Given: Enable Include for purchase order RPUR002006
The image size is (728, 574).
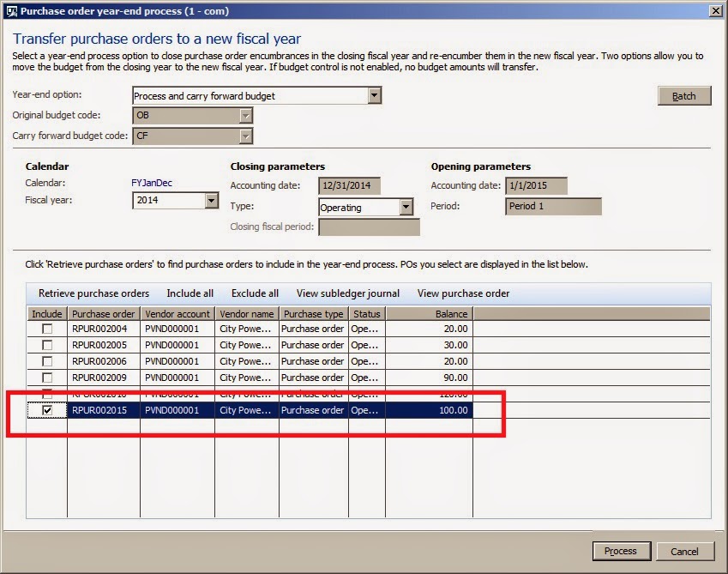Looking at the screenshot, I should 45,362.
